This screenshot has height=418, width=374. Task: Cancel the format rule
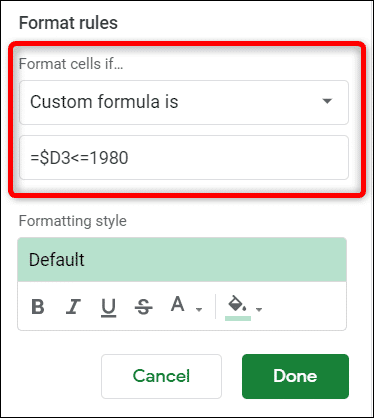[161, 376]
